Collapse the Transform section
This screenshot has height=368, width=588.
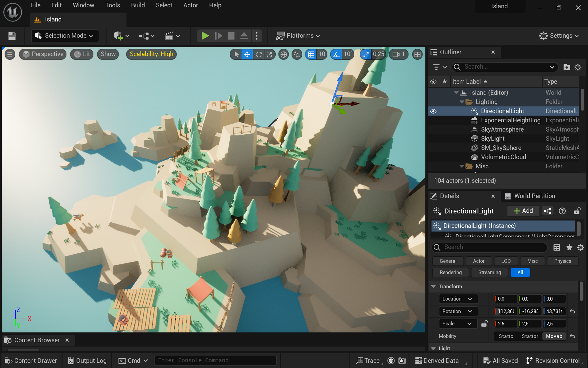point(433,286)
